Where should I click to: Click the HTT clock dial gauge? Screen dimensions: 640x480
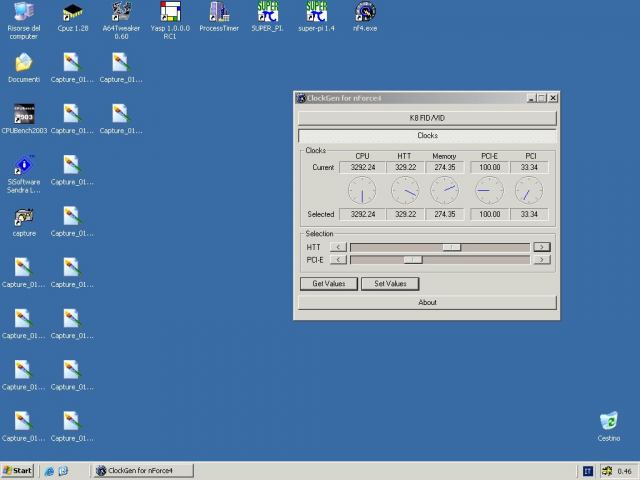coord(405,191)
